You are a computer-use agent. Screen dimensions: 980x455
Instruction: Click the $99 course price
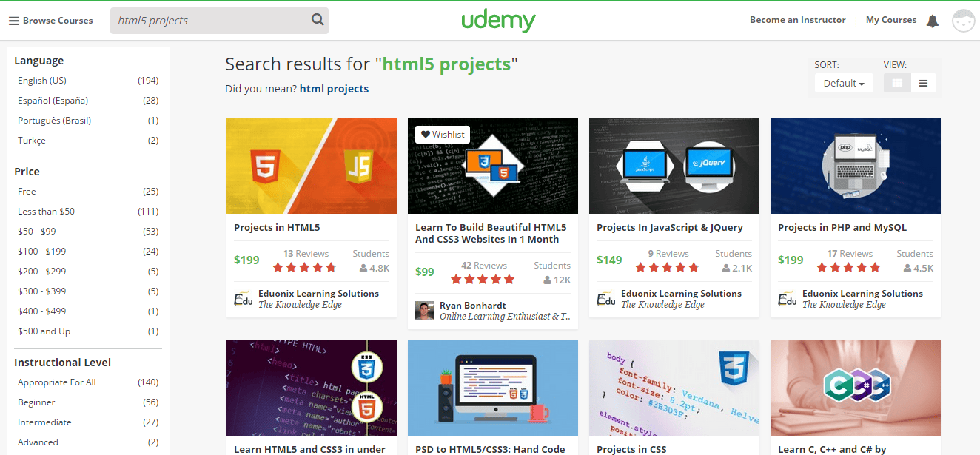pyautogui.click(x=425, y=272)
